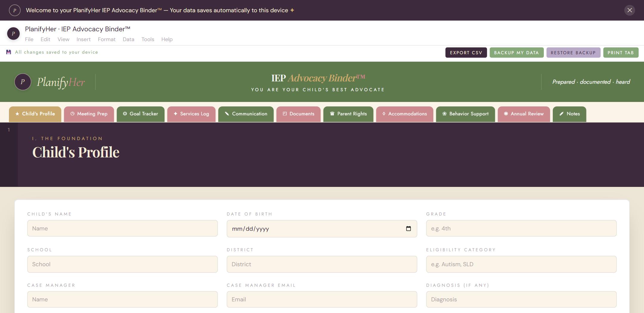Select the Child's Profile tab
644x313 pixels.
[x=35, y=114]
